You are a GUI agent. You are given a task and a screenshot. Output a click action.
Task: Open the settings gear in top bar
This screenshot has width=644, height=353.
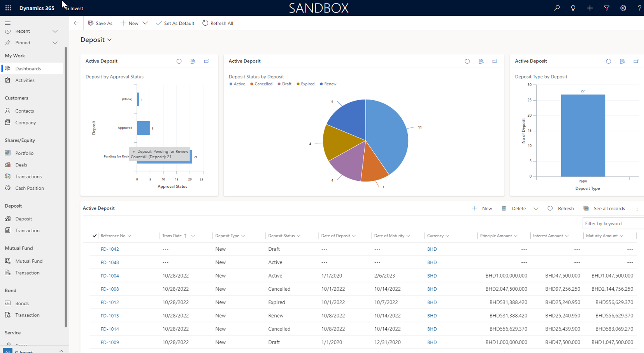(623, 8)
